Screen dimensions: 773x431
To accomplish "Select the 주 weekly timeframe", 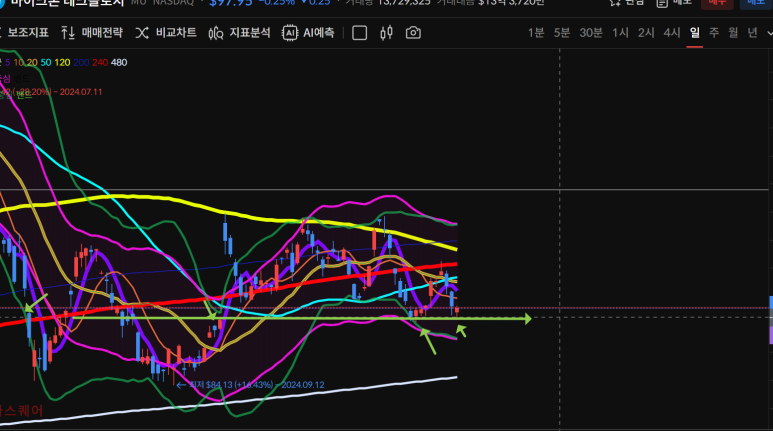I will point(714,33).
